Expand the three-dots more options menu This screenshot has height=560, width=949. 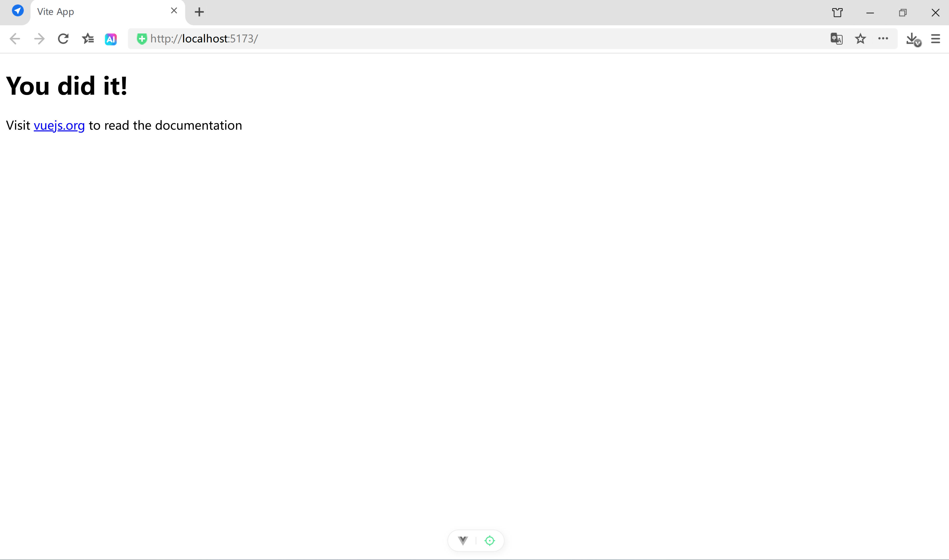(x=883, y=38)
